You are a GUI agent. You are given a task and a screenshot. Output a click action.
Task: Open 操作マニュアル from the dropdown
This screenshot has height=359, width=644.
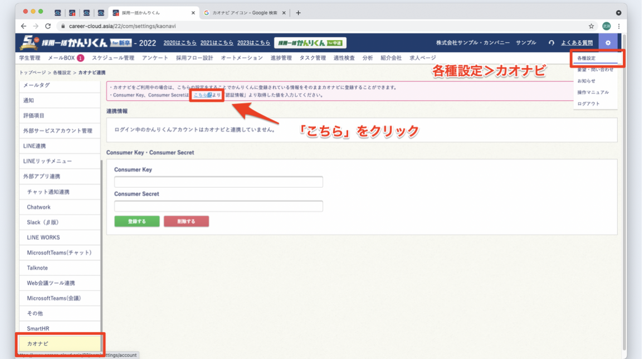[593, 93]
